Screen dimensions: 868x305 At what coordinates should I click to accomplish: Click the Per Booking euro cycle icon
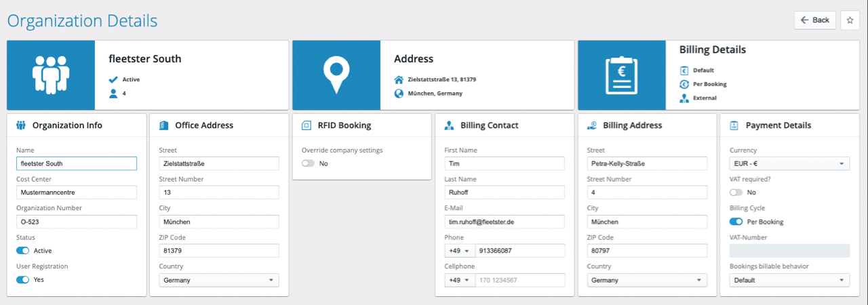click(684, 84)
